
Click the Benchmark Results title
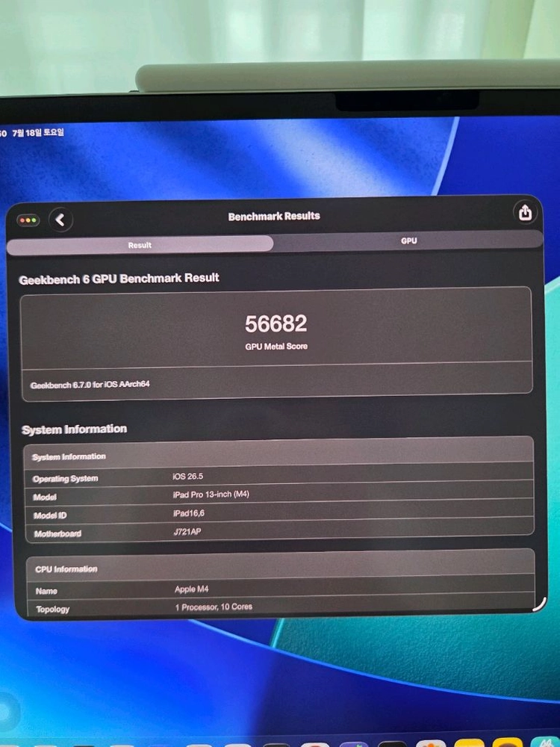[x=274, y=217]
